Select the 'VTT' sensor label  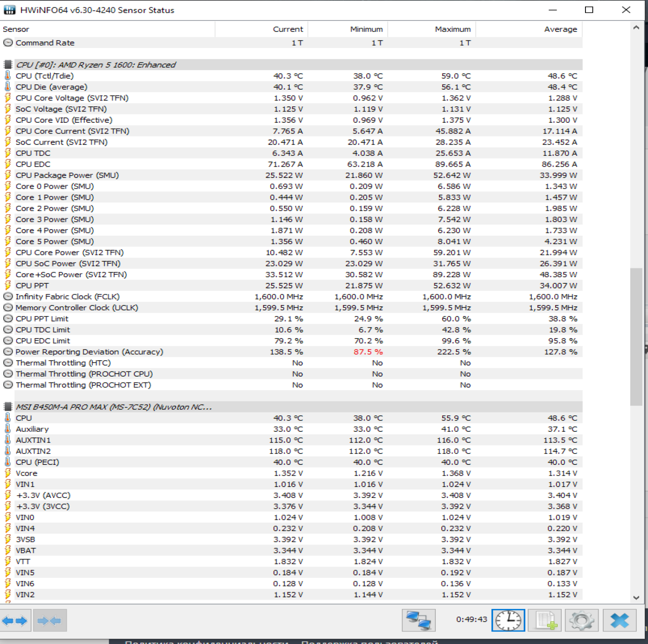click(x=23, y=561)
